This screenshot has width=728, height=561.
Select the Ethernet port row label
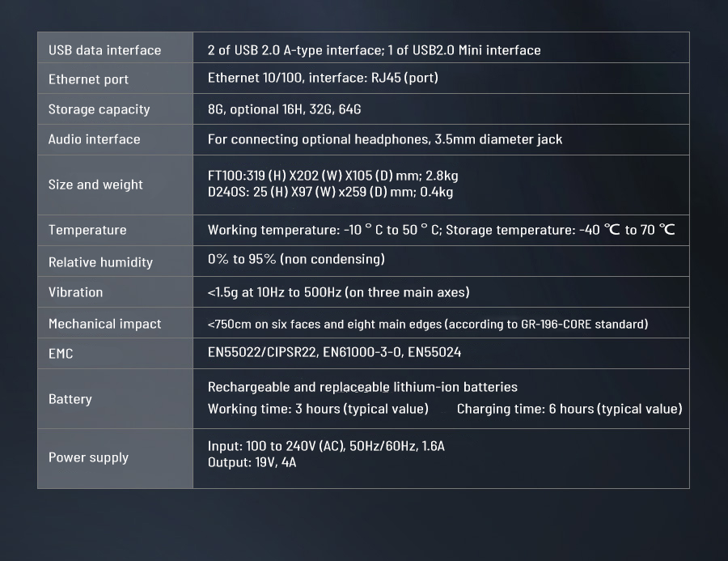pyautogui.click(x=88, y=79)
